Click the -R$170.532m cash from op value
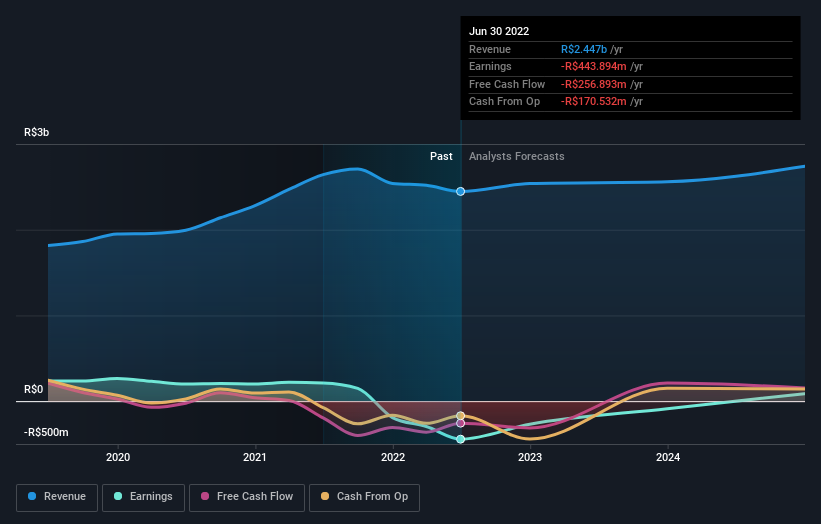 click(594, 102)
